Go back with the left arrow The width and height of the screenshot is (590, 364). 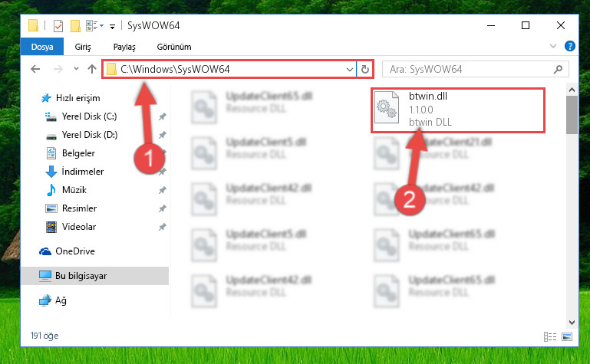pos(35,69)
